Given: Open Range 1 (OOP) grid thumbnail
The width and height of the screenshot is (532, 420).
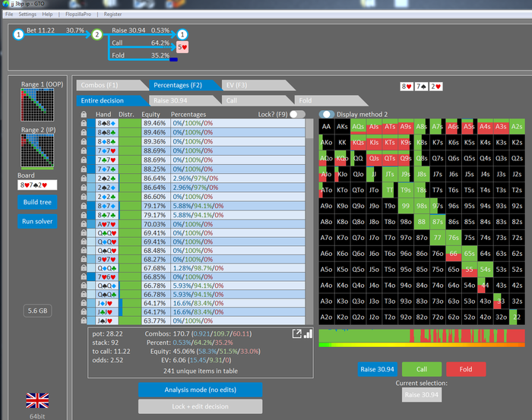Looking at the screenshot, I should (37, 105).
